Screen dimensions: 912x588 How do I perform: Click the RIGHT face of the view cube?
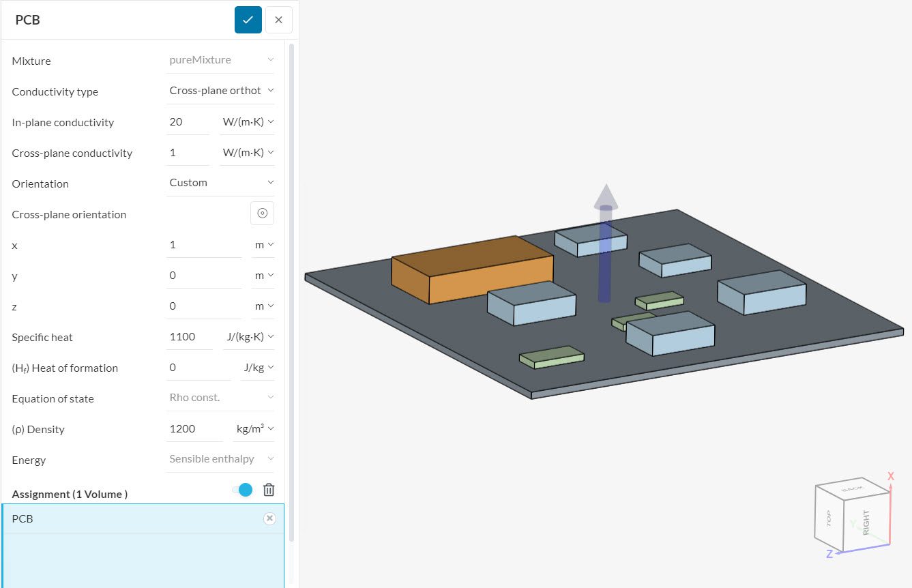click(866, 523)
